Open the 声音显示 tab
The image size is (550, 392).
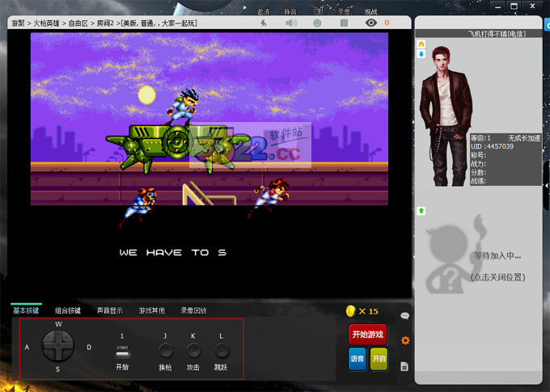pyautogui.click(x=110, y=310)
